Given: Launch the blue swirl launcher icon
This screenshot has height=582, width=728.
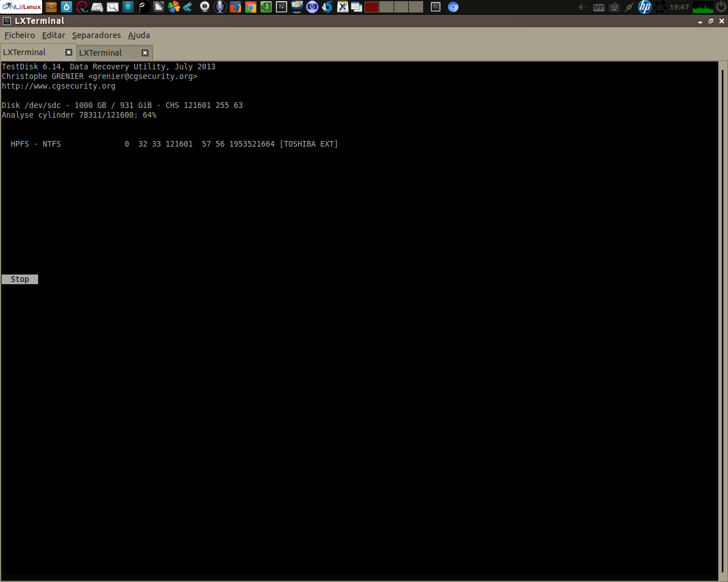Looking at the screenshot, I should [328, 7].
